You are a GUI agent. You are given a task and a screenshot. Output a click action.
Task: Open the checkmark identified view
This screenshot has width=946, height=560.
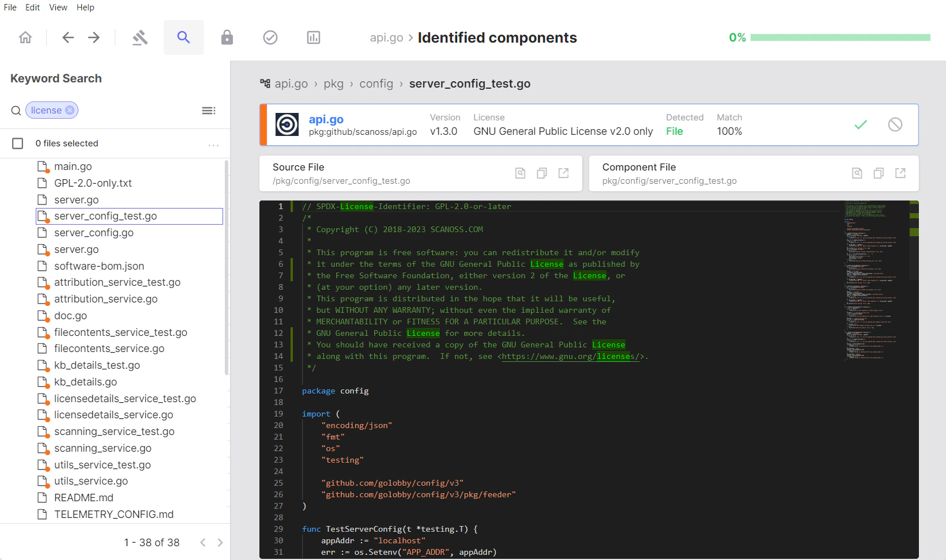pos(270,37)
